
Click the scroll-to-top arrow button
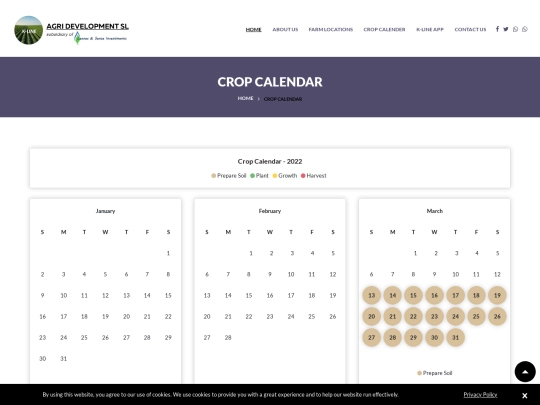tap(525, 371)
